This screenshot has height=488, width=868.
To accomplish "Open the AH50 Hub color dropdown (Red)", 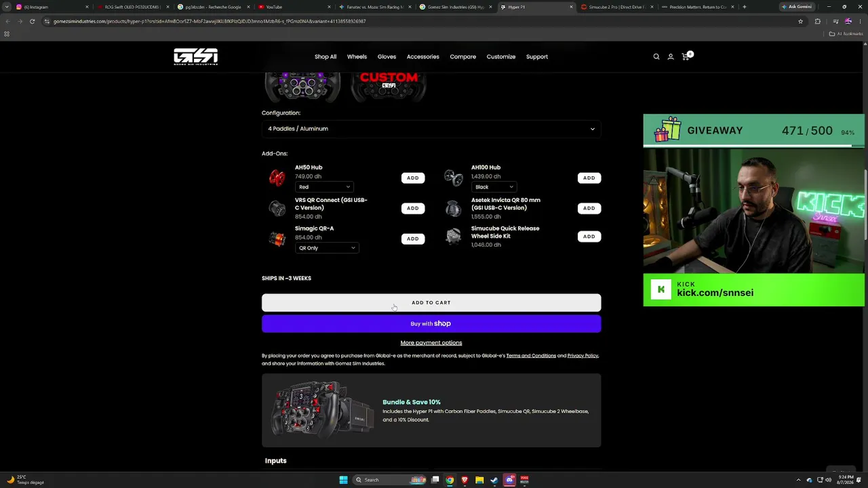I will click(x=324, y=187).
